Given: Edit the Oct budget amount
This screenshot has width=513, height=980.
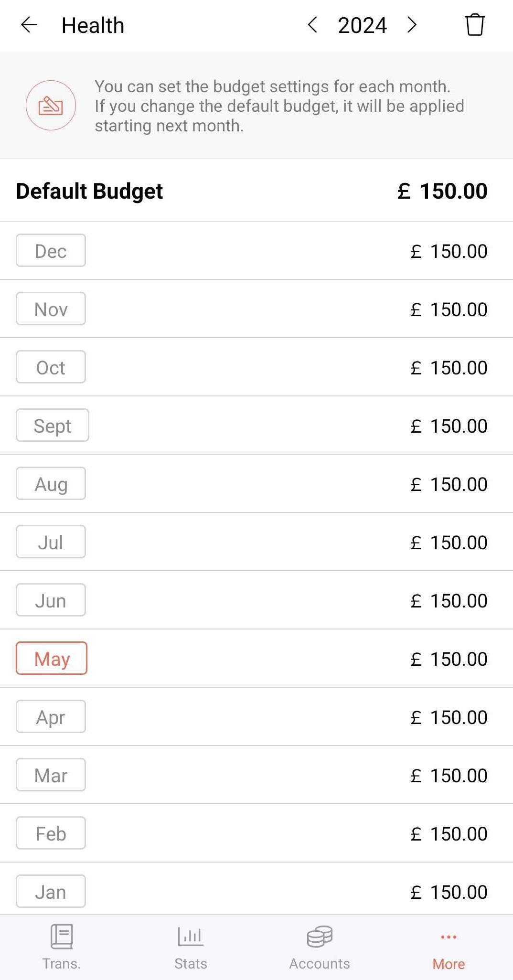Looking at the screenshot, I should (x=449, y=368).
